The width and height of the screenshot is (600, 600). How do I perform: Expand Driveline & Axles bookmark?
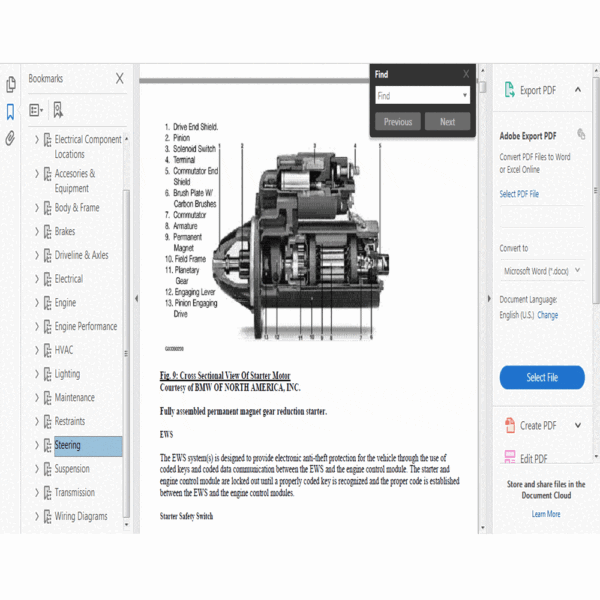click(x=37, y=255)
